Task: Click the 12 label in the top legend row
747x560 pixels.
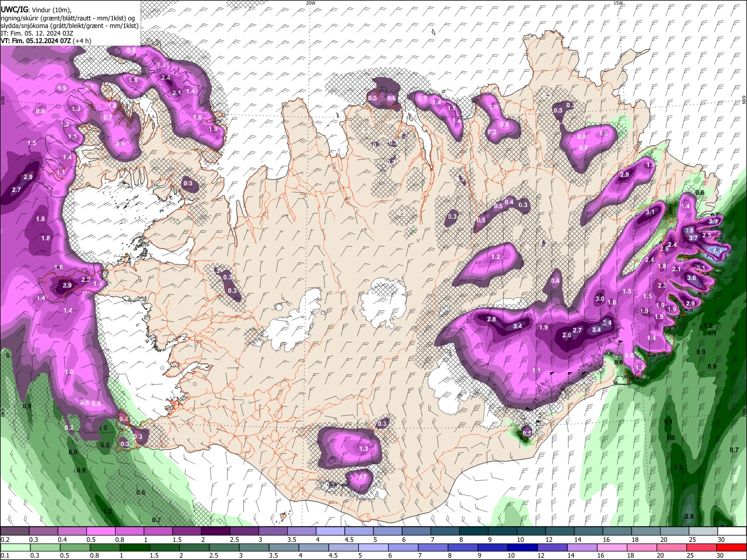Action: 549,540
